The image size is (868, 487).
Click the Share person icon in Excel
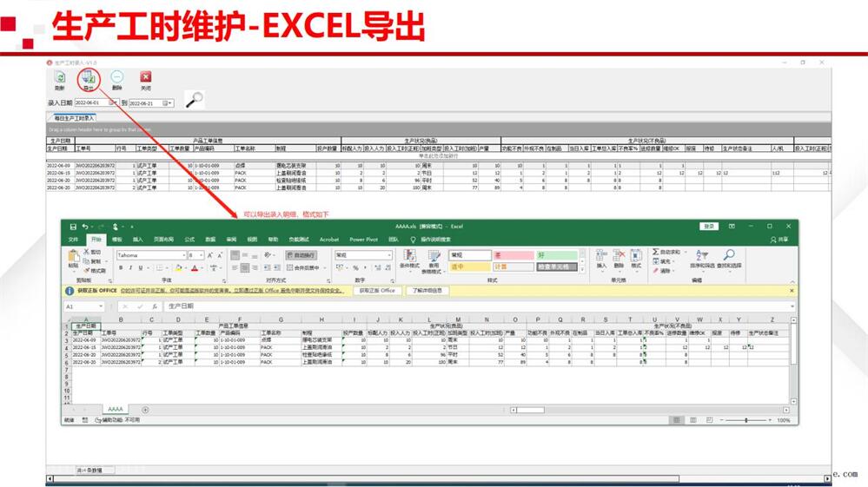(x=773, y=240)
